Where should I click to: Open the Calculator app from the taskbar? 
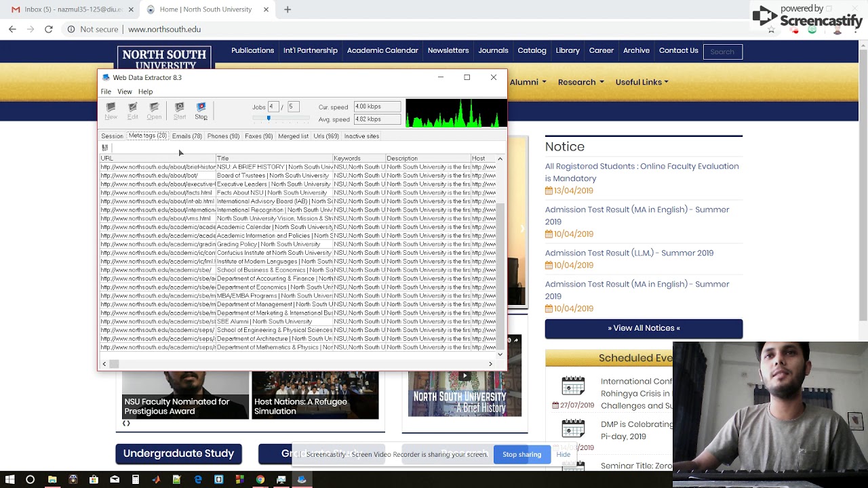pos(136,479)
